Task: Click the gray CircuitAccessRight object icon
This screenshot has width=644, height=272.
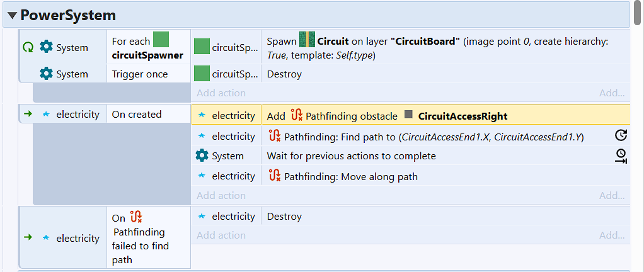Action: [x=408, y=115]
